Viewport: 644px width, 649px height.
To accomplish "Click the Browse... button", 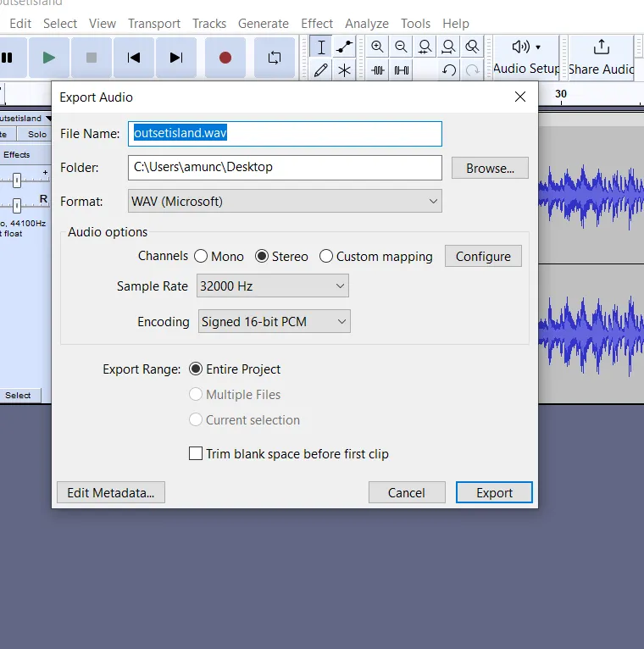I will click(x=490, y=168).
